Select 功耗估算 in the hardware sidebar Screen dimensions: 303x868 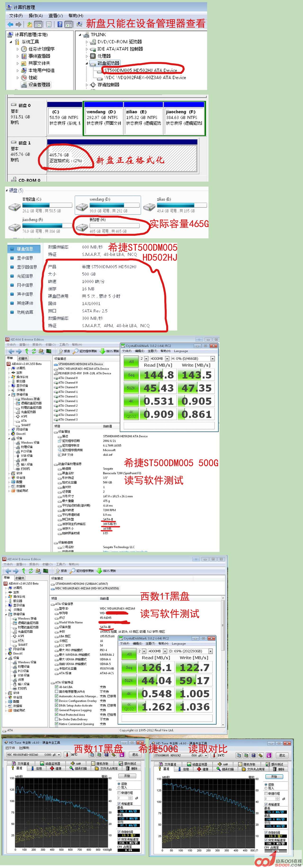pyautogui.click(x=24, y=312)
